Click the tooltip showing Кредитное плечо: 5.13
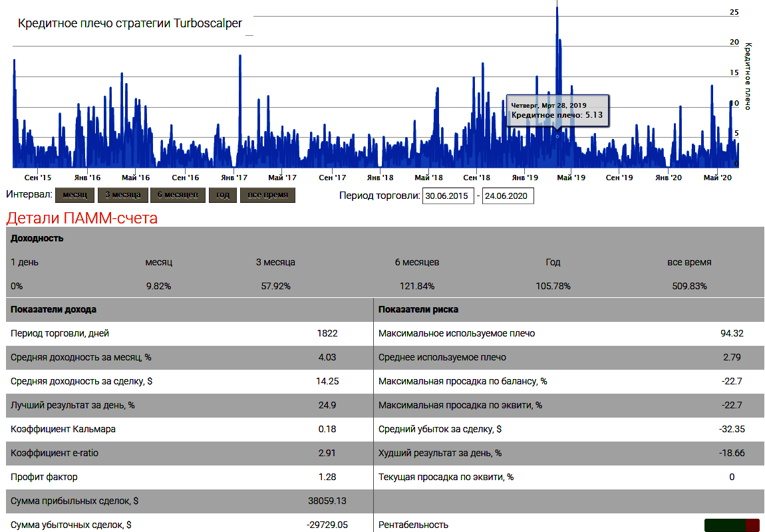765x532 pixels. [x=557, y=110]
